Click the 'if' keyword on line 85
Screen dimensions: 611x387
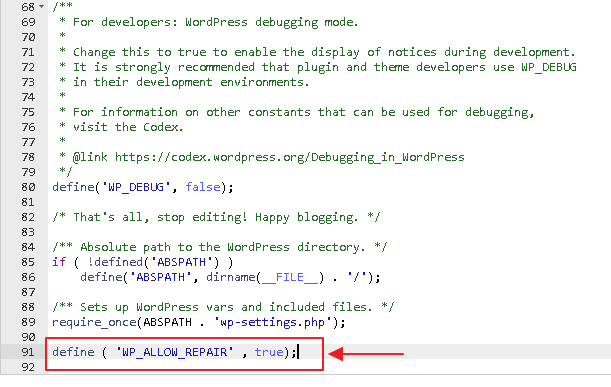point(59,262)
